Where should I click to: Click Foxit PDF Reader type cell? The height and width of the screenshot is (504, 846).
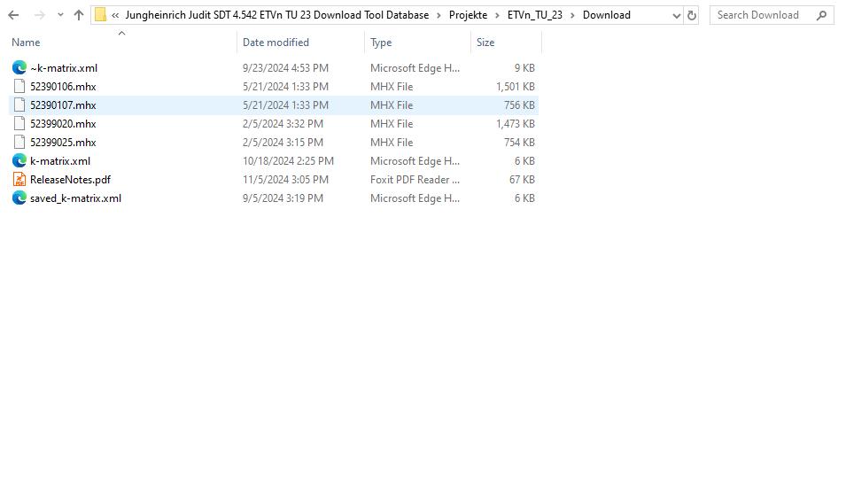(x=415, y=180)
